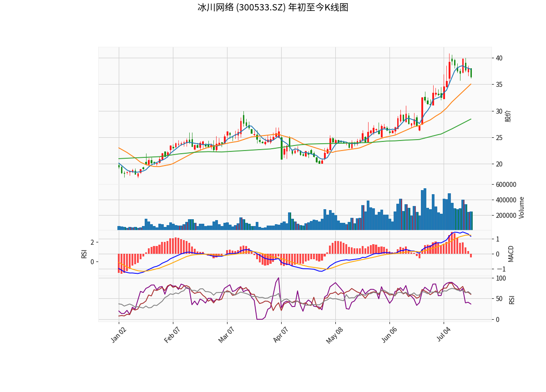Select the 35 tick on the price axis
This screenshot has height=392, width=546.
(x=499, y=85)
